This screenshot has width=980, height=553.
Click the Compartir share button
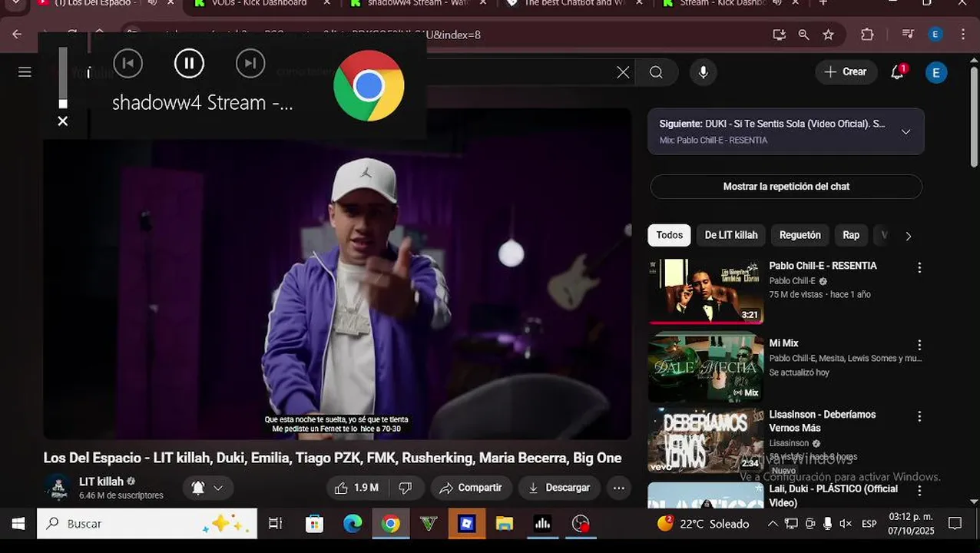(470, 488)
